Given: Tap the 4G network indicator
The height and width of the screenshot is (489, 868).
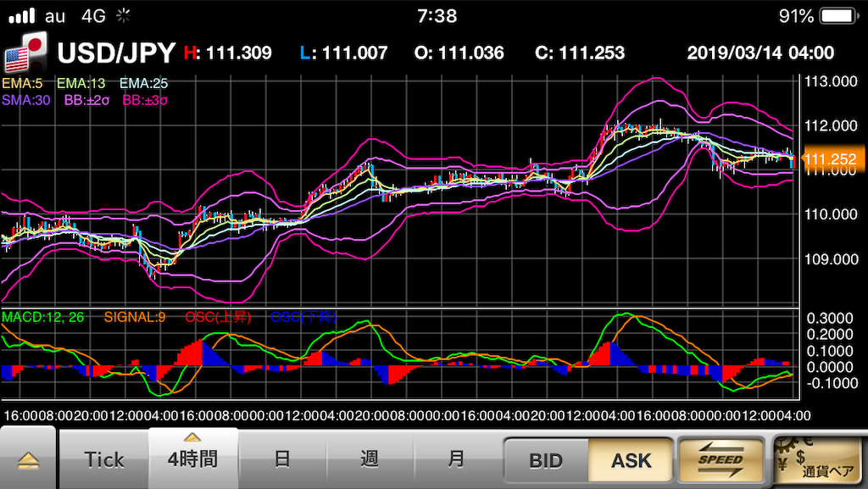Looking at the screenshot, I should [x=93, y=16].
